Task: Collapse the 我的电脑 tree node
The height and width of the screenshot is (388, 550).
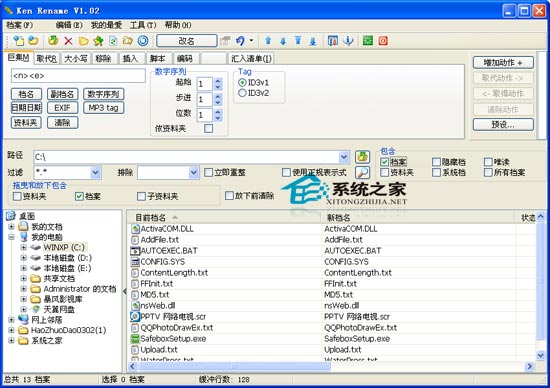Action: [x=11, y=237]
